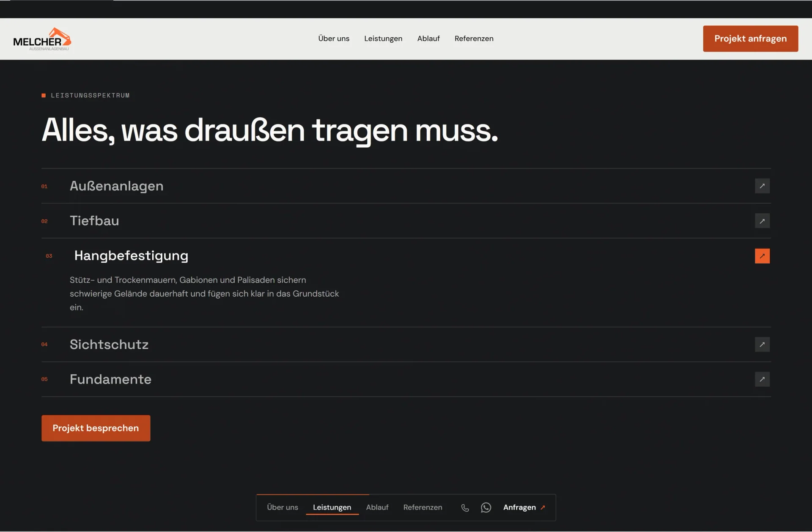
Task: Click the Anfragen link in the bottom bar
Action: click(x=524, y=507)
